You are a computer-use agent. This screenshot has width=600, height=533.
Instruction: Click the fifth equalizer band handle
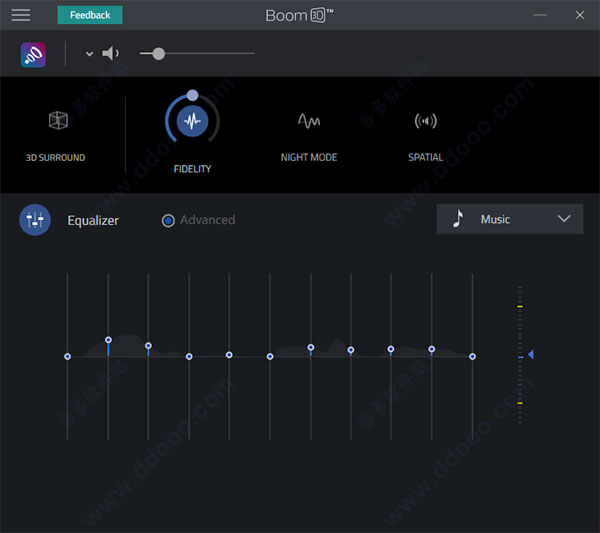pos(229,355)
